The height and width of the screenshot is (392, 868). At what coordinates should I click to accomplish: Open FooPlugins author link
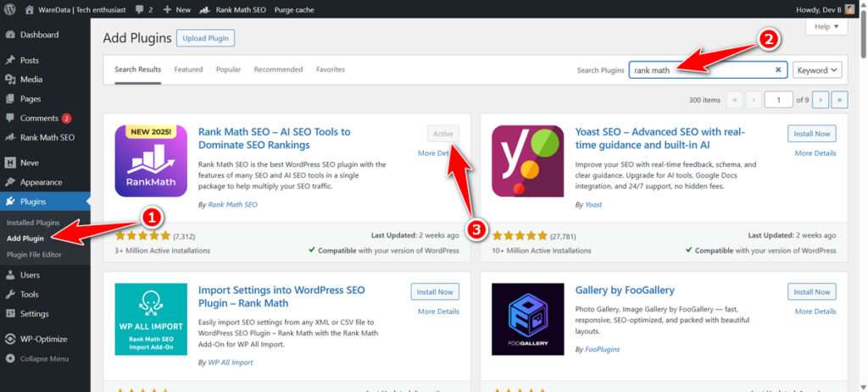[x=603, y=350]
